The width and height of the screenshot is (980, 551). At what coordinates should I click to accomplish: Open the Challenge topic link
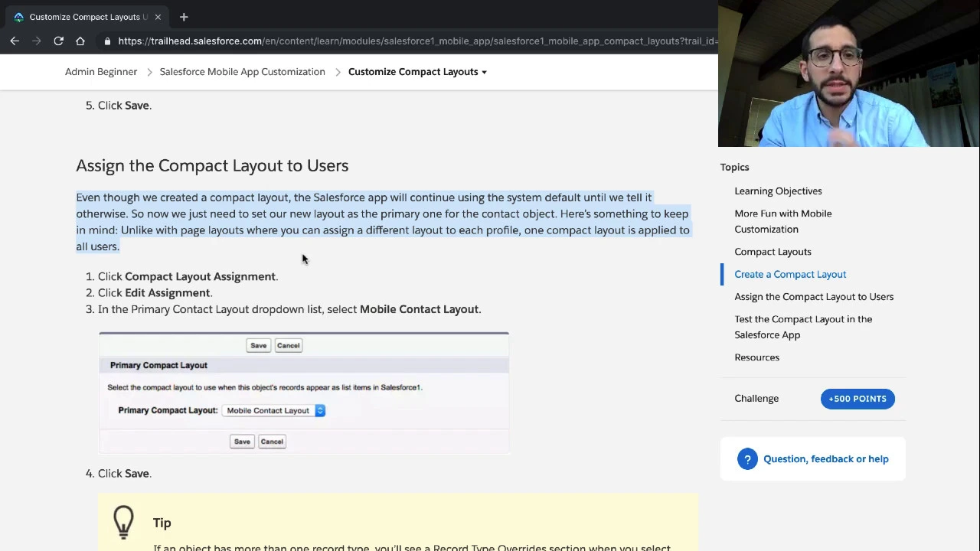[756, 399]
